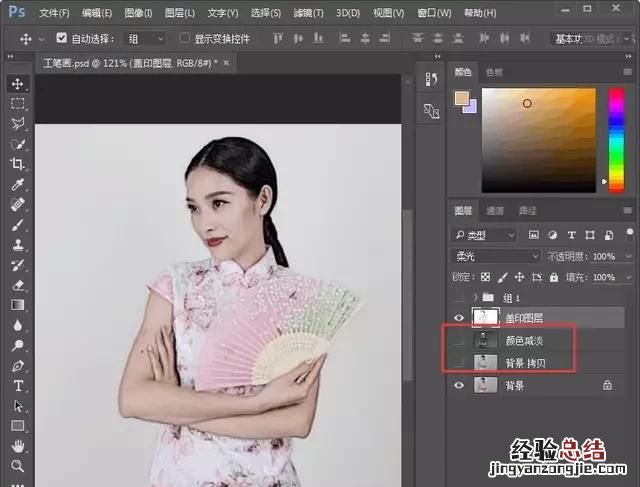Click the rainbow hue slider strip

pos(615,138)
